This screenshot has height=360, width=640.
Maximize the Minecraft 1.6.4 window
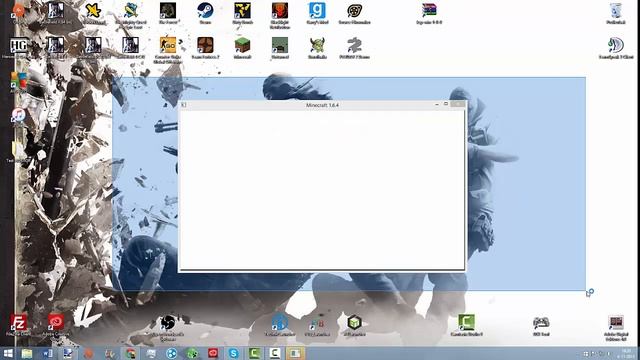click(446, 104)
